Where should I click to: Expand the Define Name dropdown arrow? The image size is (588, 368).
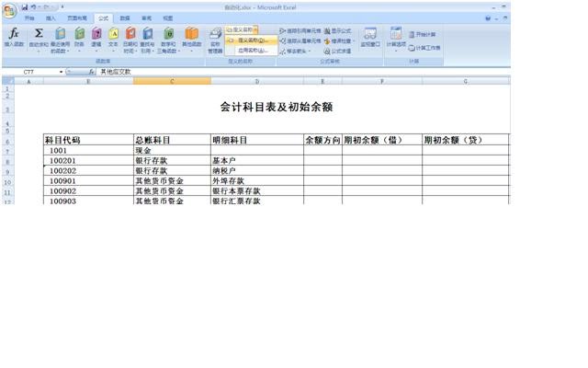tap(255, 29)
